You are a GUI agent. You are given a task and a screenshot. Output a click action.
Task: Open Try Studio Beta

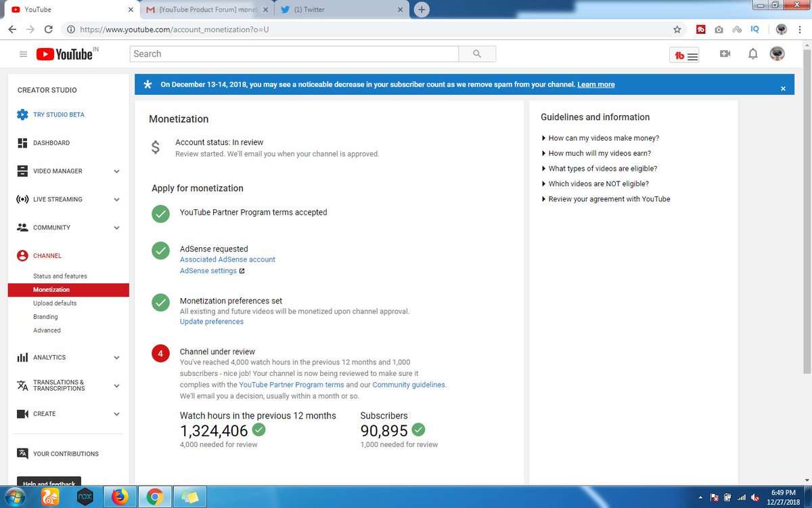[59, 114]
